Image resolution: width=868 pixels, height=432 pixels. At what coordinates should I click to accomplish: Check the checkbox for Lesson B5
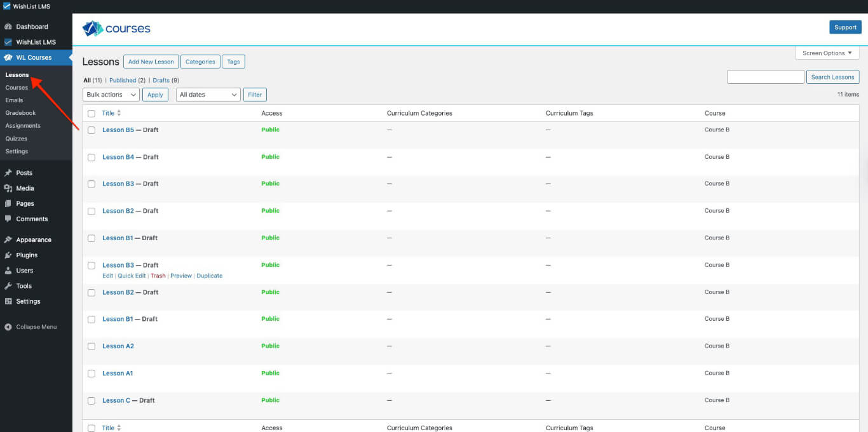91,130
